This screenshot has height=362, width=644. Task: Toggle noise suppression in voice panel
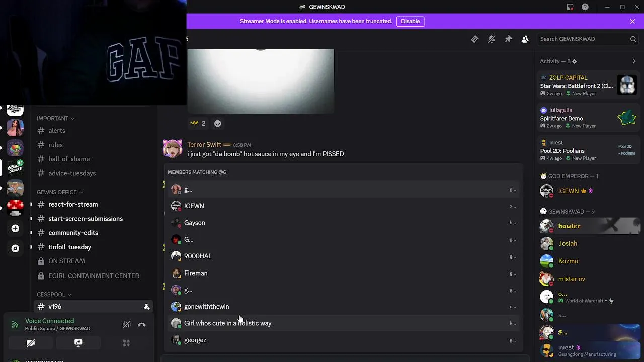pyautogui.click(x=127, y=325)
